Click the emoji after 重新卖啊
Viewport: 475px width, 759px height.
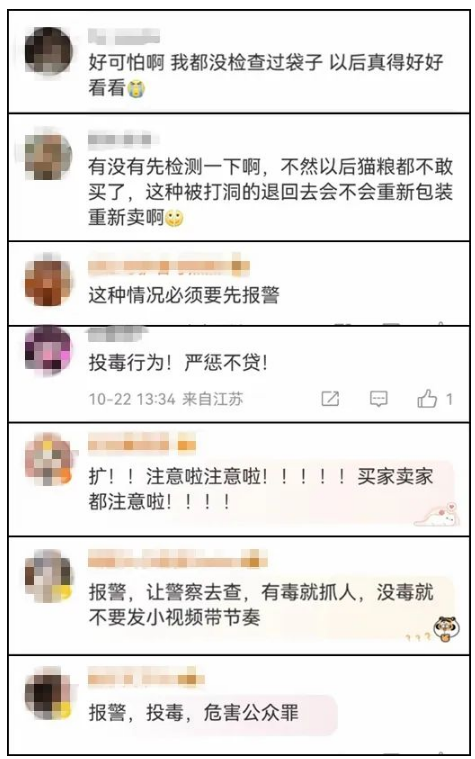click(x=174, y=218)
